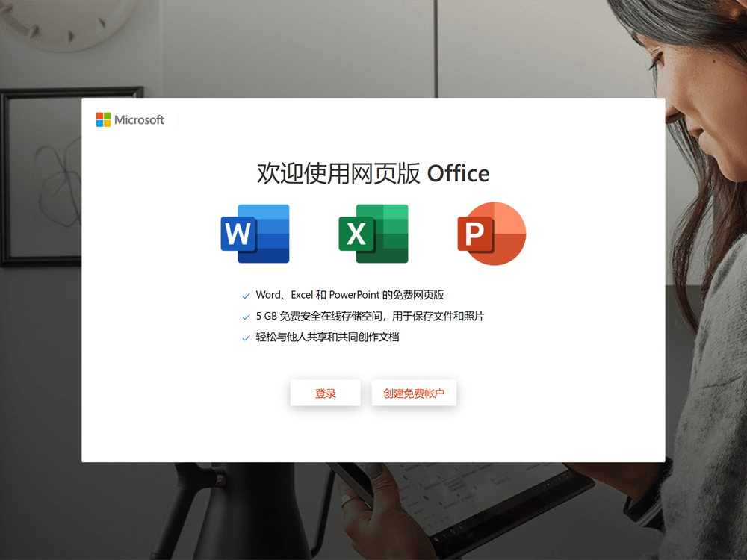Click the white W letter tile
747x560 pixels.
coord(238,233)
